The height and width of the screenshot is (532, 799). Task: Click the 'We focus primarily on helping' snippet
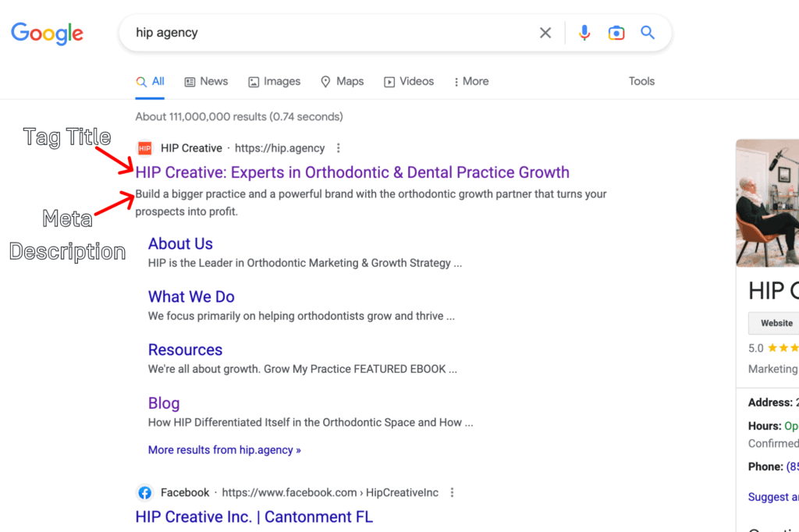tap(301, 316)
